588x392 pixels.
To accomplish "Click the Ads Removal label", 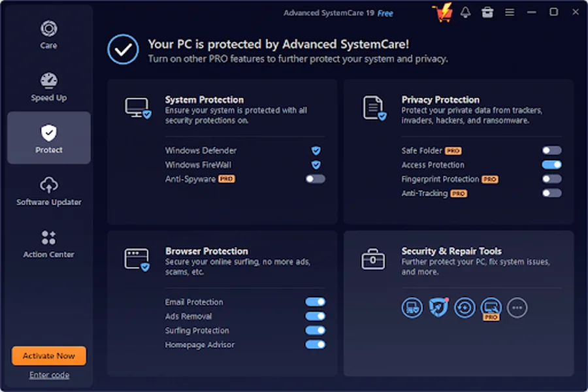I will point(188,316).
